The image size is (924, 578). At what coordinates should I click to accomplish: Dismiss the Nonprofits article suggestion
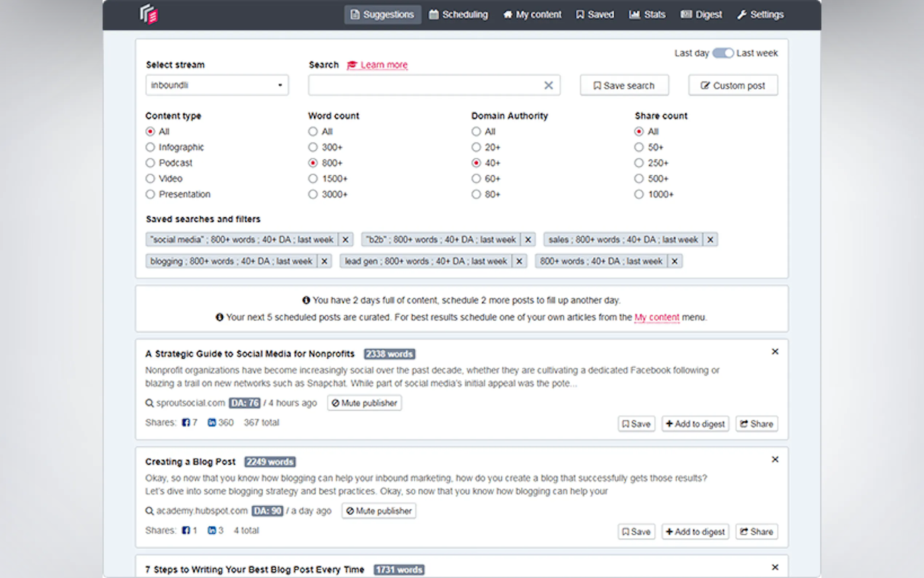point(774,351)
